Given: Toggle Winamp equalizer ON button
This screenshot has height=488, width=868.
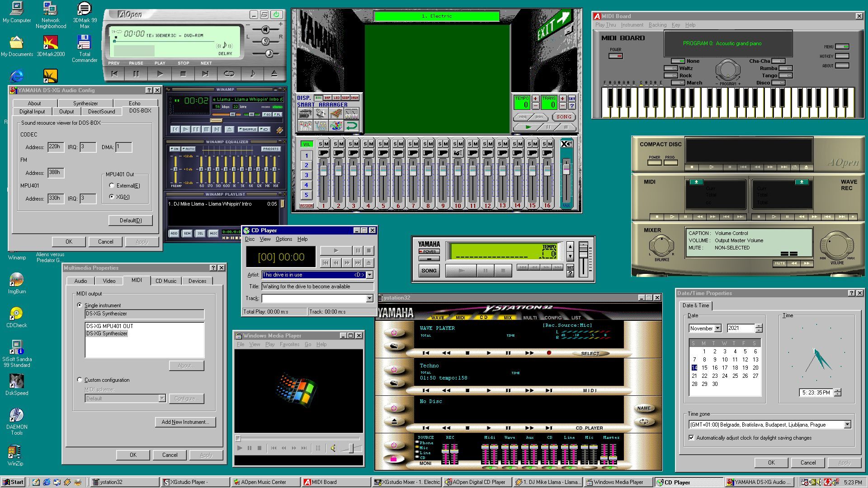Looking at the screenshot, I should pos(175,149).
